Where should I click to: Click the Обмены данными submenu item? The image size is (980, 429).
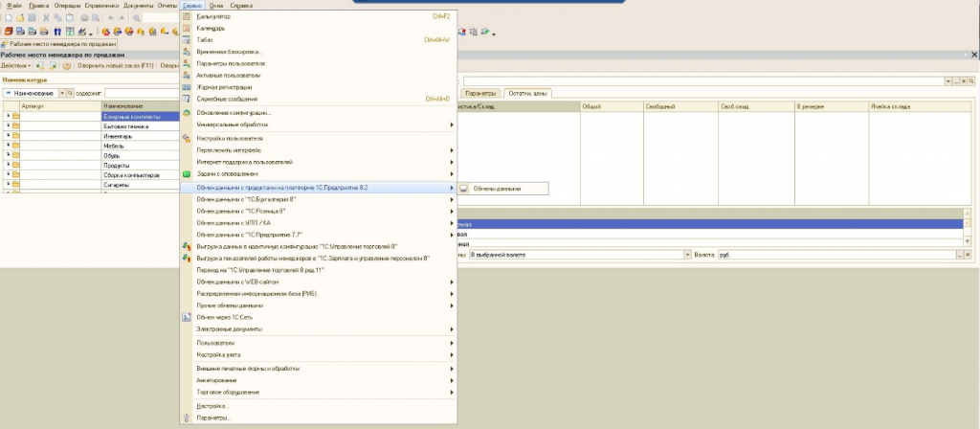point(497,189)
